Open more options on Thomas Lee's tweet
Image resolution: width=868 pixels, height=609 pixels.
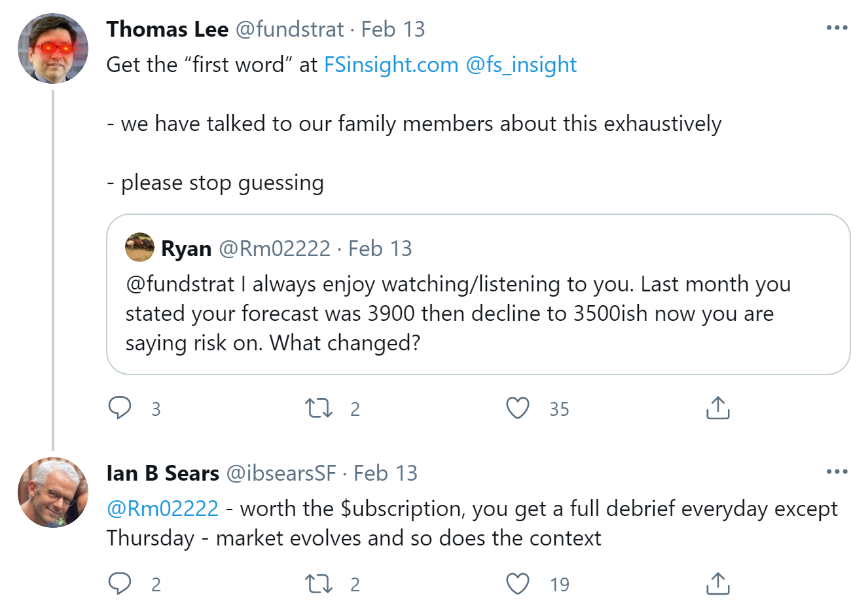(837, 28)
